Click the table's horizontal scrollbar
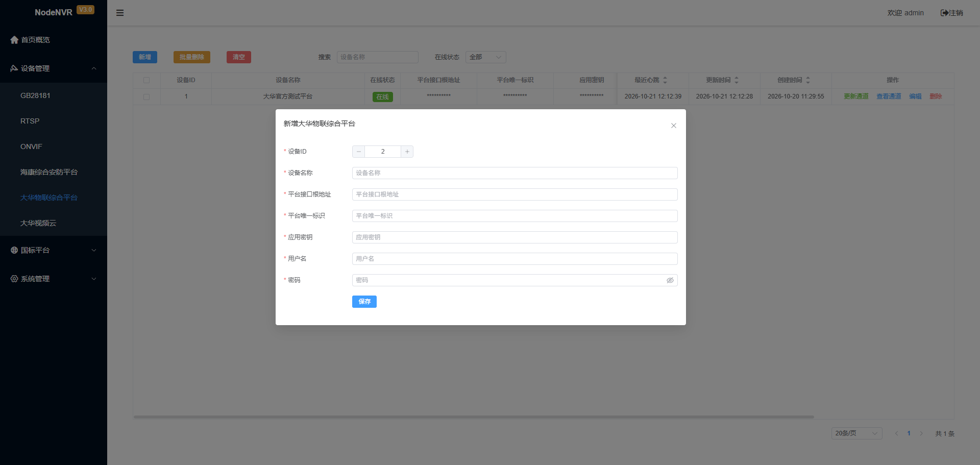The width and height of the screenshot is (980, 465). pyautogui.click(x=474, y=417)
